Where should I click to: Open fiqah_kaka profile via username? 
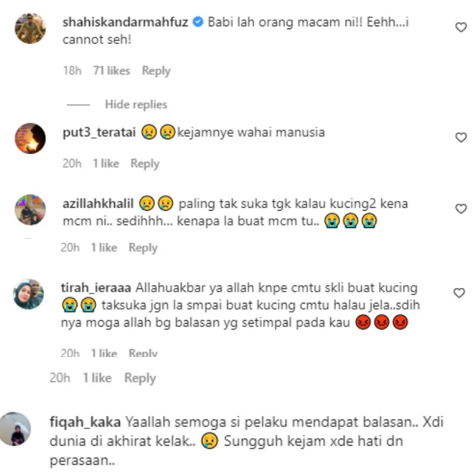click(x=85, y=422)
